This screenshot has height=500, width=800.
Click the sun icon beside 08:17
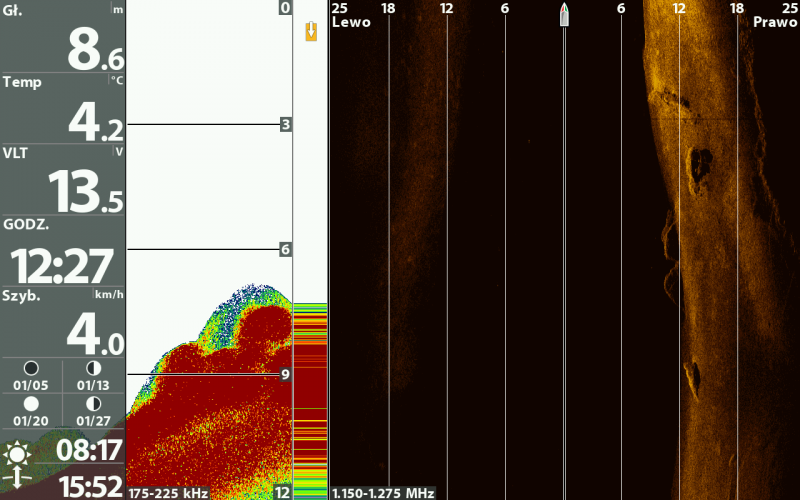pyautogui.click(x=18, y=453)
